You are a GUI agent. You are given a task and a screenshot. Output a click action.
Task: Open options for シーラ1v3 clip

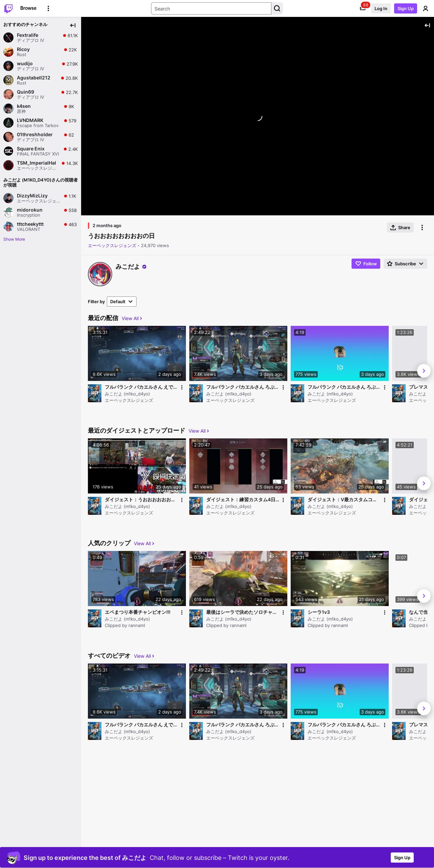pyautogui.click(x=385, y=612)
